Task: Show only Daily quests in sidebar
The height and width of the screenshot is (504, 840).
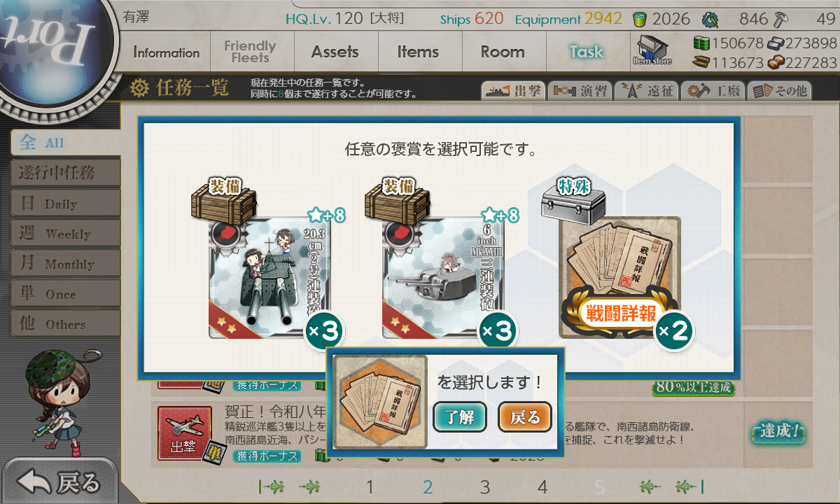Action: pyautogui.click(x=65, y=203)
